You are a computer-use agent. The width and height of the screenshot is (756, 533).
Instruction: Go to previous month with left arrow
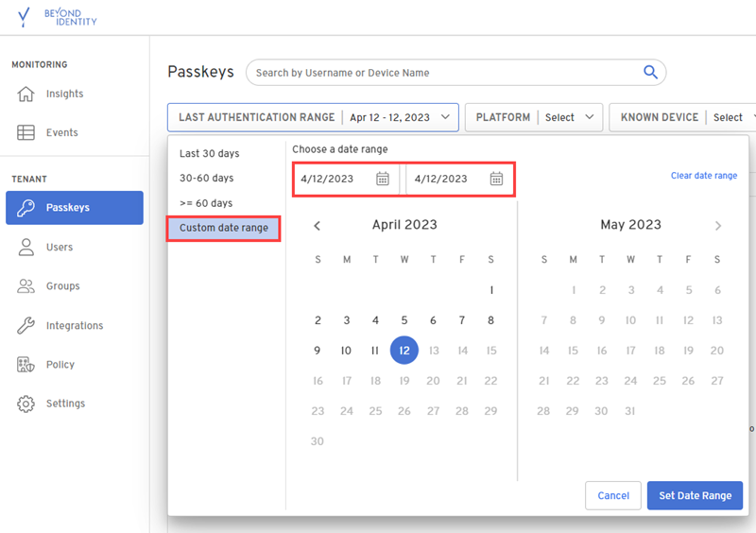click(318, 226)
